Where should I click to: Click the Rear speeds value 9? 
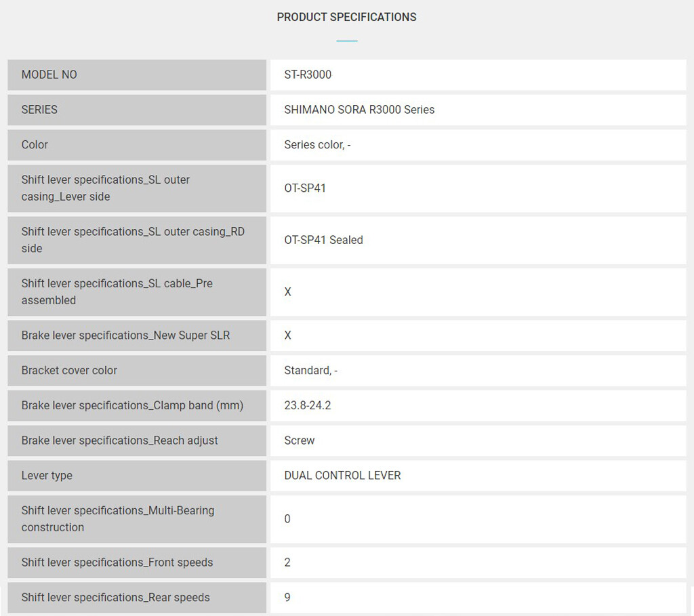coord(287,598)
